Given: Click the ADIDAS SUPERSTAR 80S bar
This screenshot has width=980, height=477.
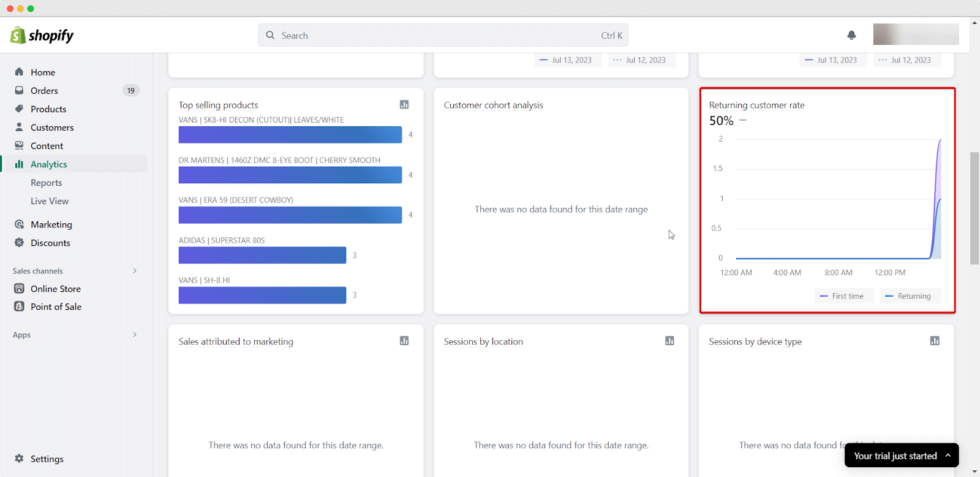Looking at the screenshot, I should point(262,255).
